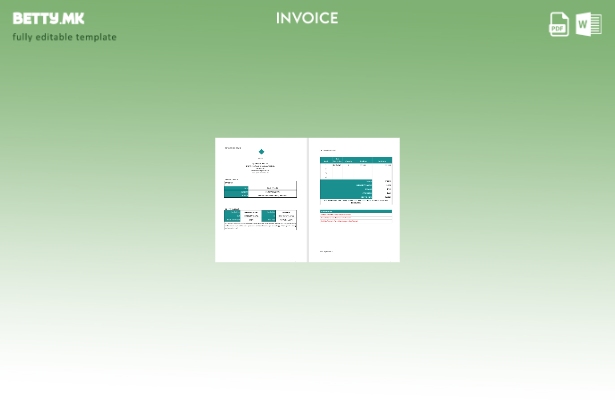Image resolution: width=615 pixels, height=400 pixels.
Task: Click the BETTY.MK logo
Action: (48, 18)
